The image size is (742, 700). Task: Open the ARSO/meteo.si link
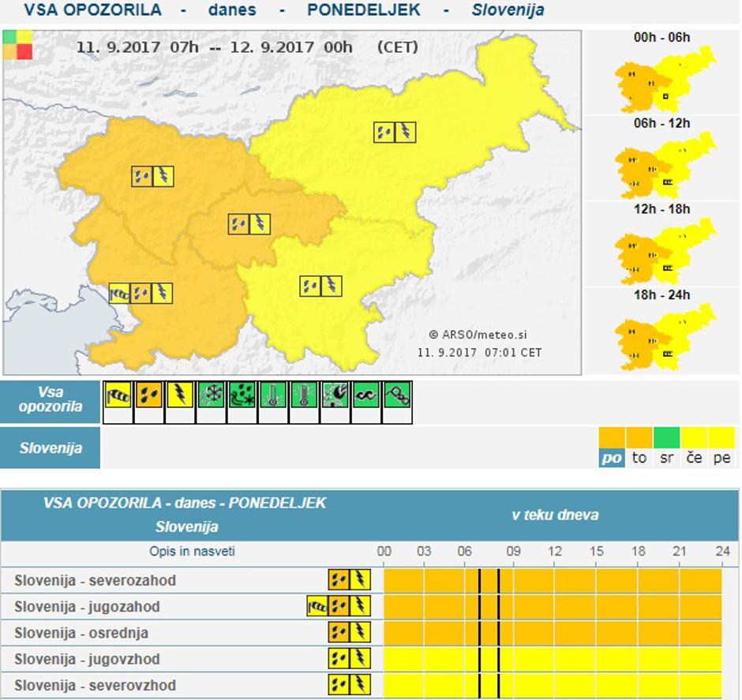[482, 332]
